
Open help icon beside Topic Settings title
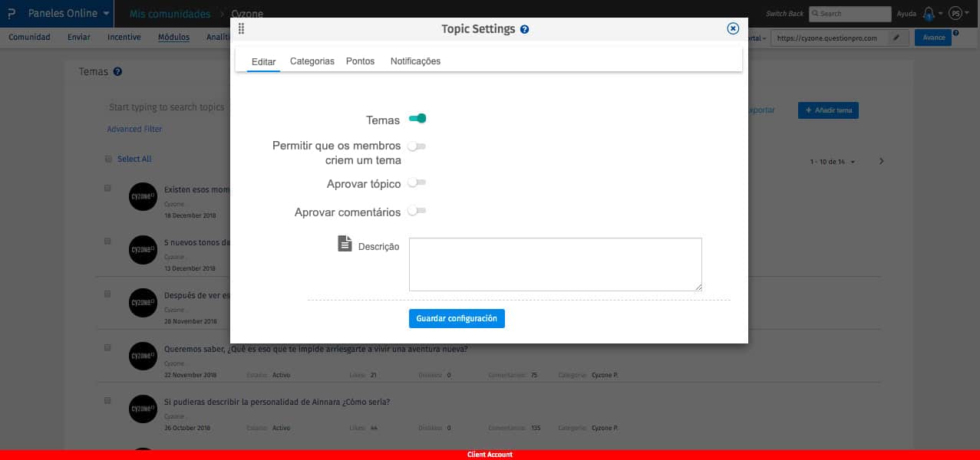point(524,29)
